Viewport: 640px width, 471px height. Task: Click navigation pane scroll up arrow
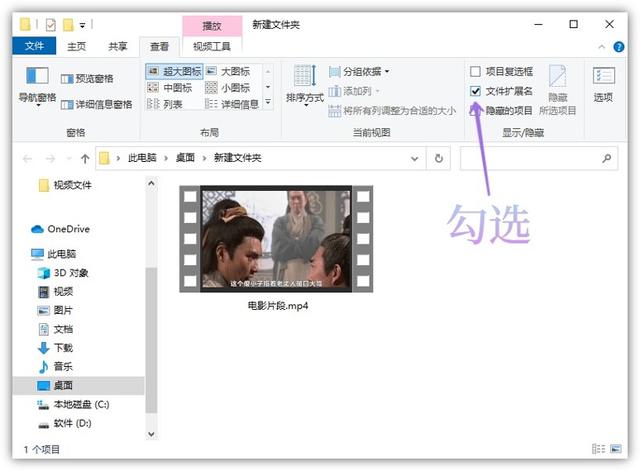pyautogui.click(x=151, y=183)
